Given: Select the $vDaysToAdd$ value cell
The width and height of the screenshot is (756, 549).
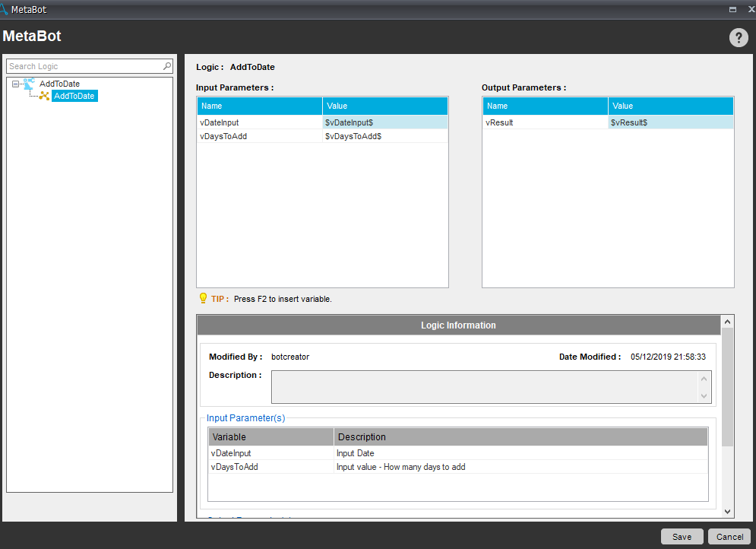Looking at the screenshot, I should [384, 136].
